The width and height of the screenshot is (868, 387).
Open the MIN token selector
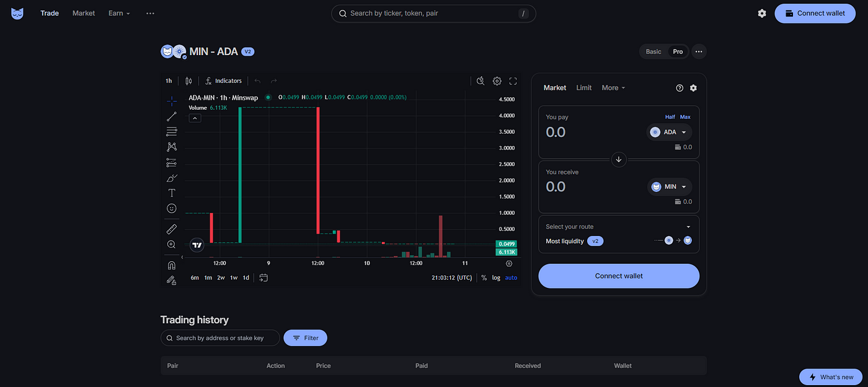[669, 186]
